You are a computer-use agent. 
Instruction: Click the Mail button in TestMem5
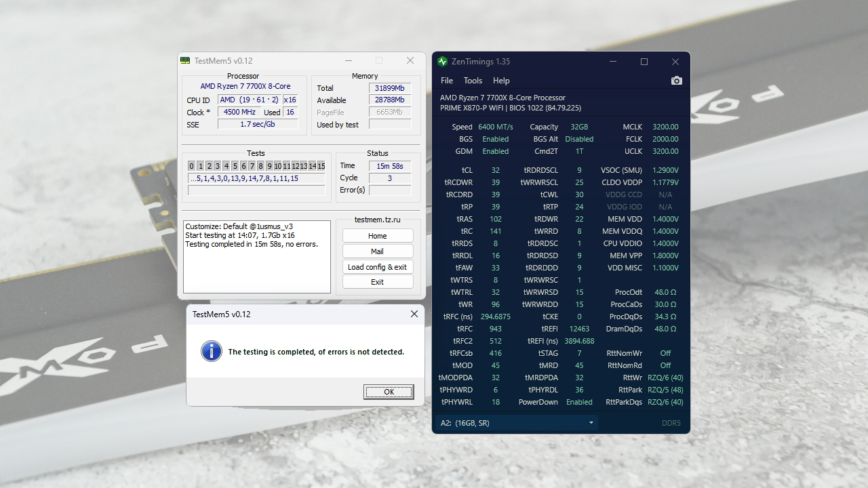point(377,251)
